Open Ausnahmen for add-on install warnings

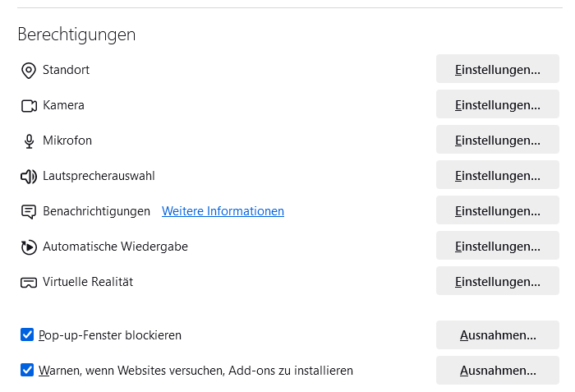click(498, 371)
